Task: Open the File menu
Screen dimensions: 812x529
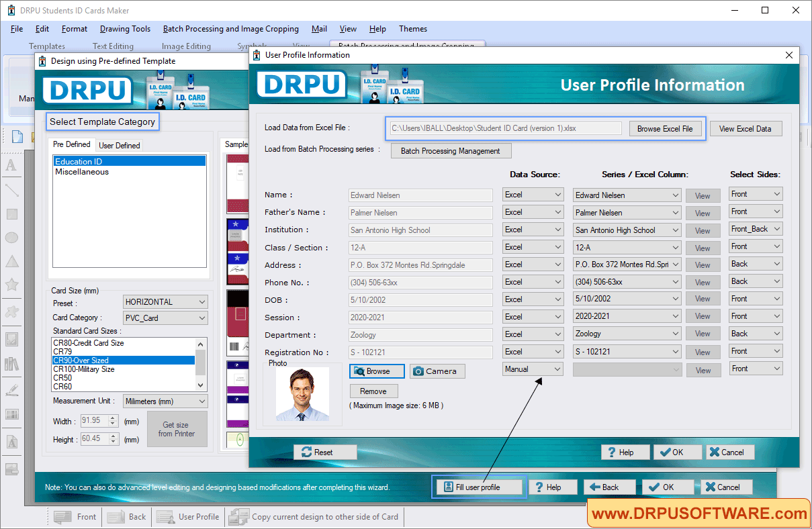Action: tap(17, 29)
